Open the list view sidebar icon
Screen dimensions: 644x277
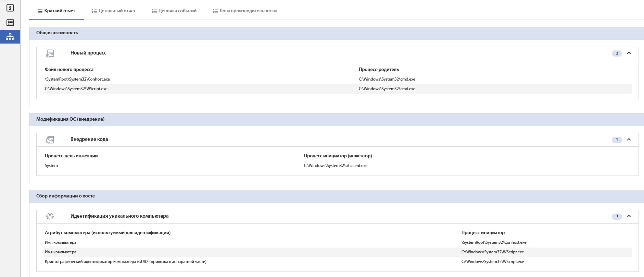pos(10,23)
